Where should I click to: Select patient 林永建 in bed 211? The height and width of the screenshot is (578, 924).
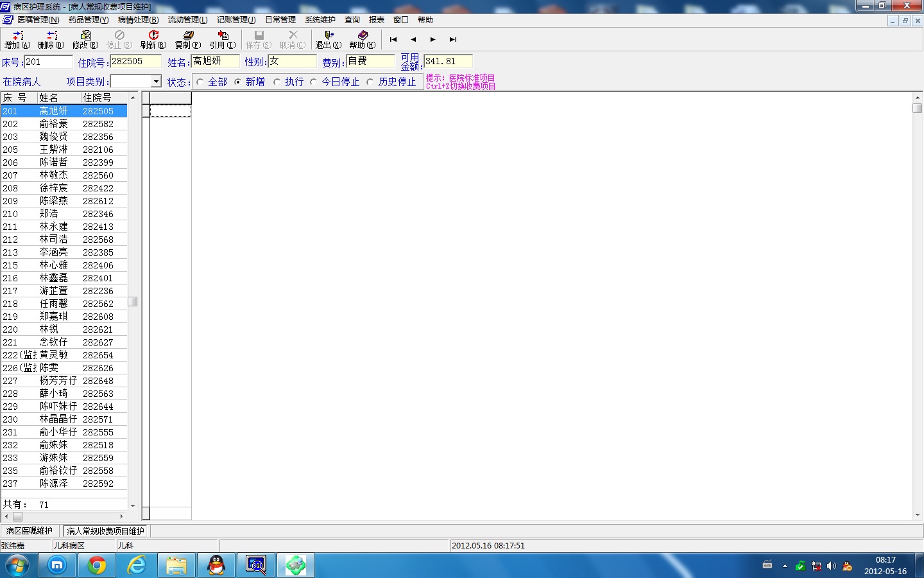coord(64,227)
